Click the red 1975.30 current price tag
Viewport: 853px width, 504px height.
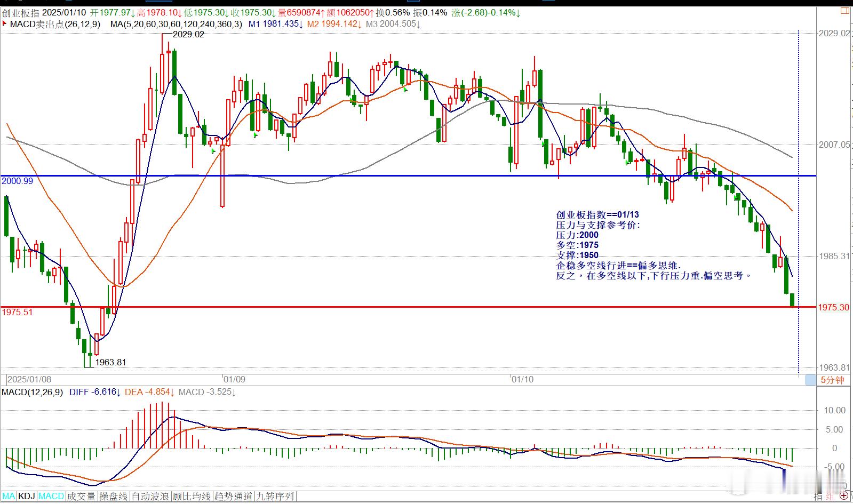(834, 308)
